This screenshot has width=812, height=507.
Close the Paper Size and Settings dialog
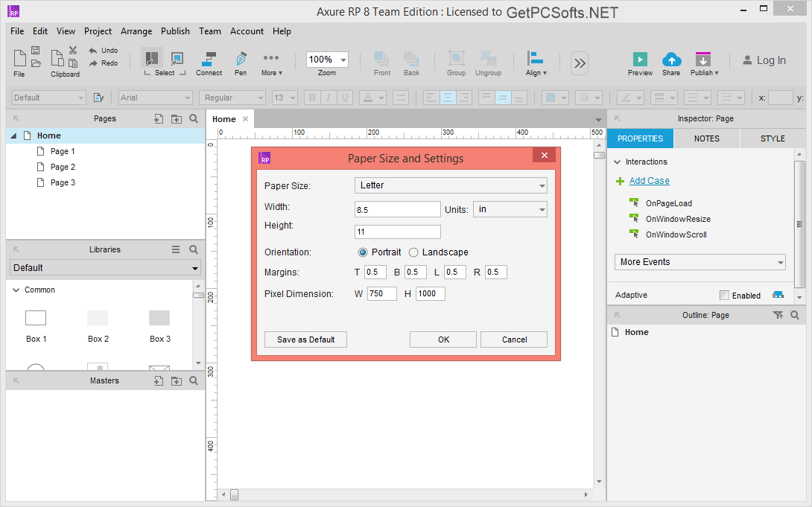pos(545,155)
